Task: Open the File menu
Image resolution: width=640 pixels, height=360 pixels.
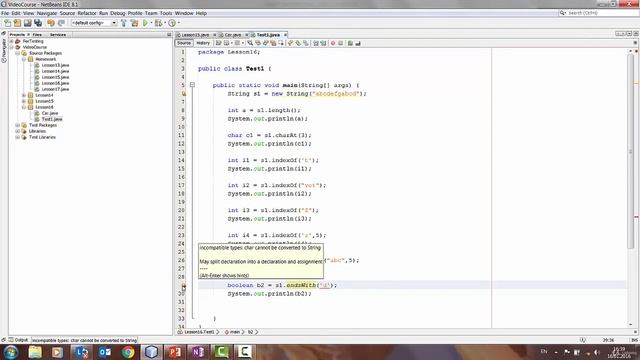Action: click(x=5, y=13)
